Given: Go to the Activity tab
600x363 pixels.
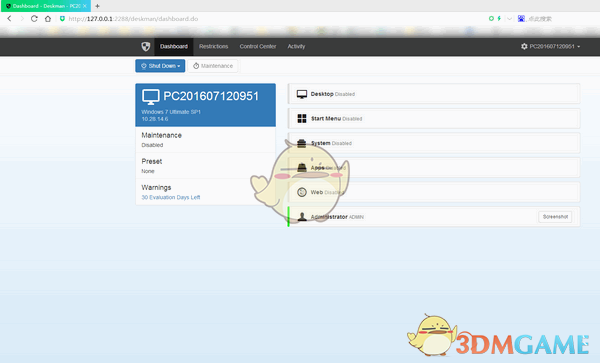Looking at the screenshot, I should pyautogui.click(x=296, y=46).
